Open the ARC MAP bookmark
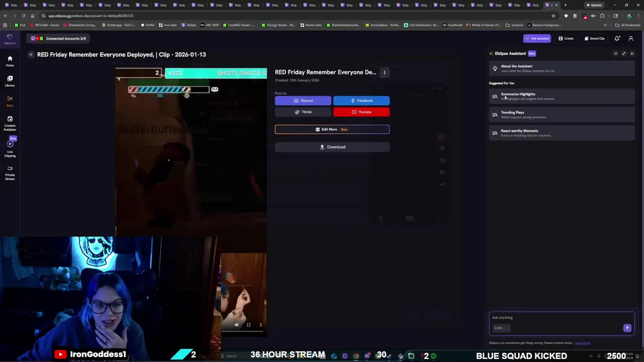This screenshot has height=362, width=644. pos(210,25)
